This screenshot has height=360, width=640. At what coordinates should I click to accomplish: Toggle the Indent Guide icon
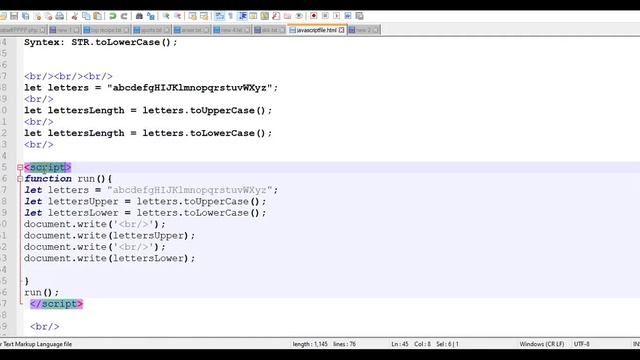pos(242,16)
